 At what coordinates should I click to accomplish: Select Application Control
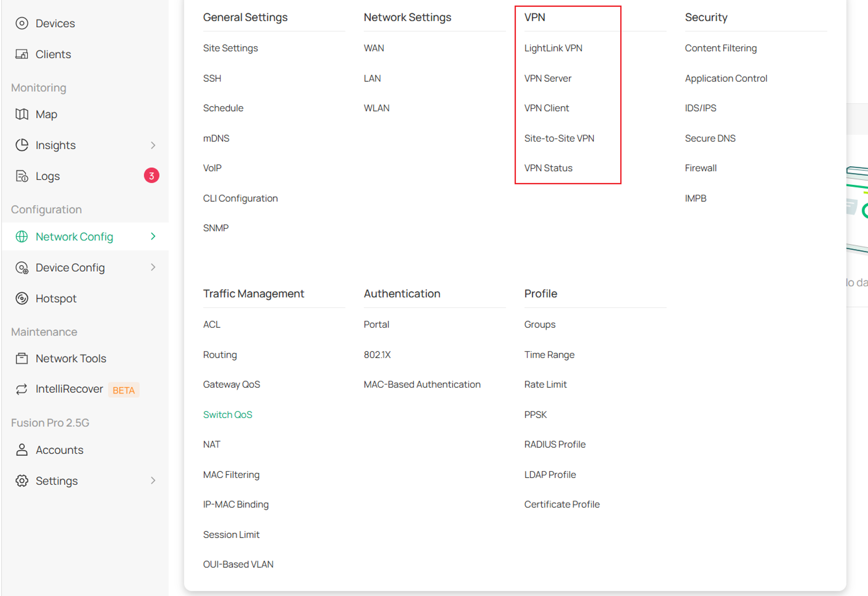[x=726, y=78]
